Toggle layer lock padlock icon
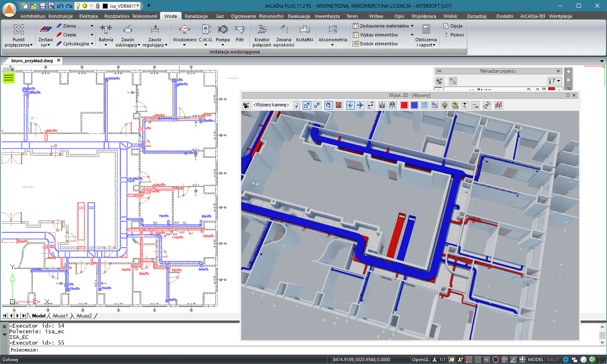 98,6
